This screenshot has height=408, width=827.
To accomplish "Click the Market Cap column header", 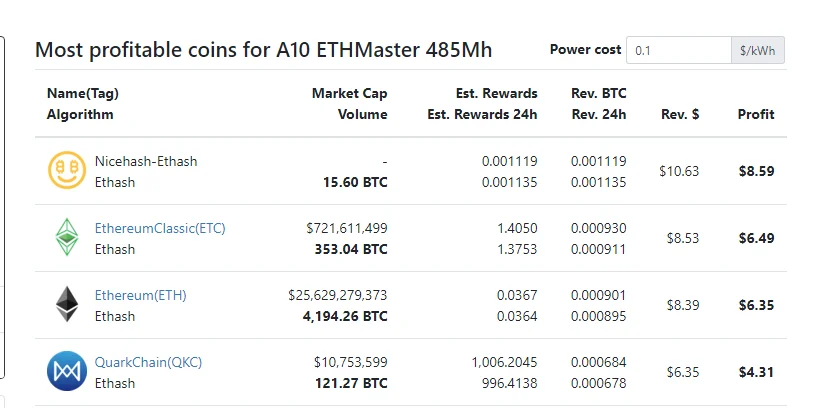I will 349,93.
